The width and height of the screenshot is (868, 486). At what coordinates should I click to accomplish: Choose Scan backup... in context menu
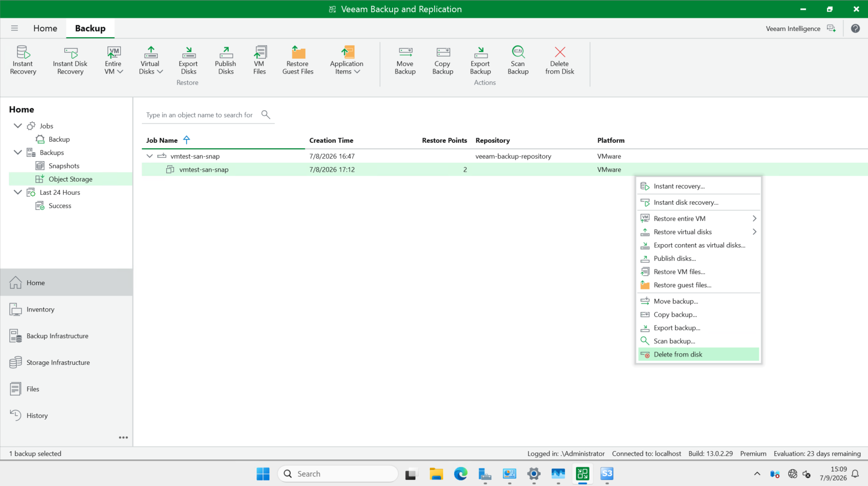click(698, 341)
